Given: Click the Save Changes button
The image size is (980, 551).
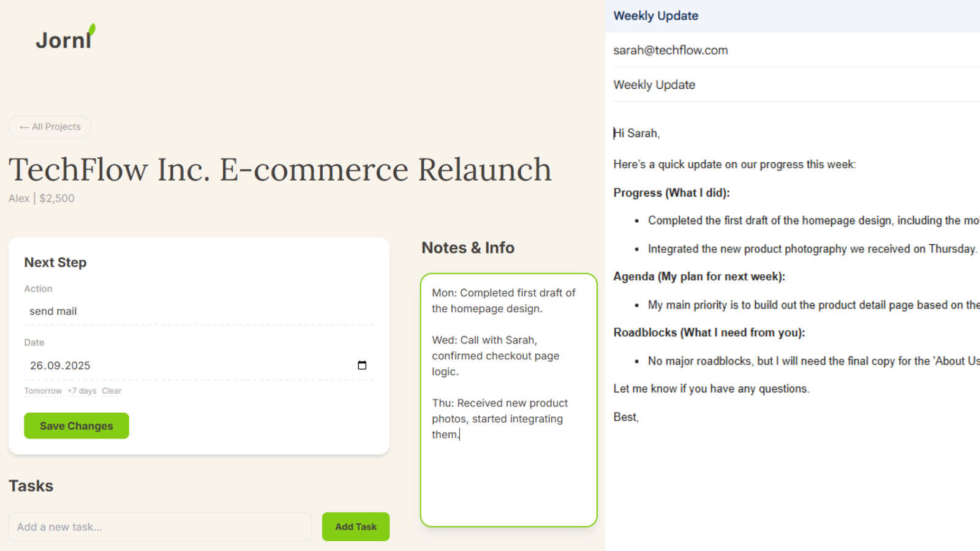Looking at the screenshot, I should (77, 426).
